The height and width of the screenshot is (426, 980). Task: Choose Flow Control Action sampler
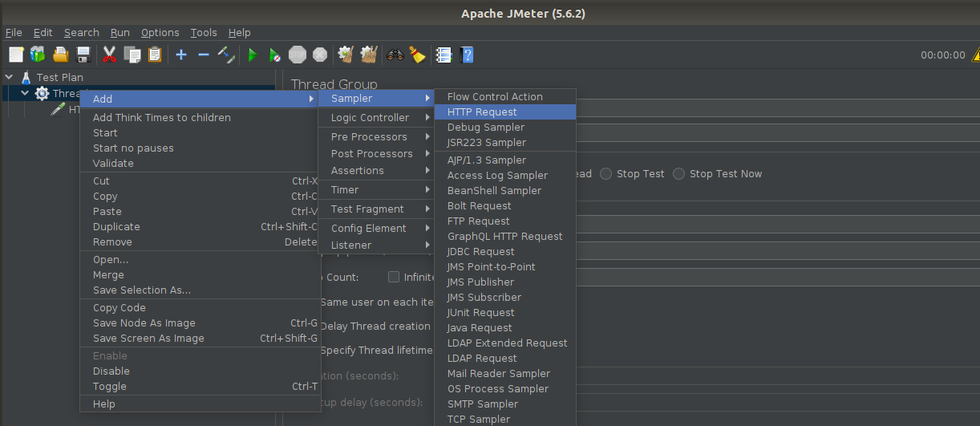(505, 96)
